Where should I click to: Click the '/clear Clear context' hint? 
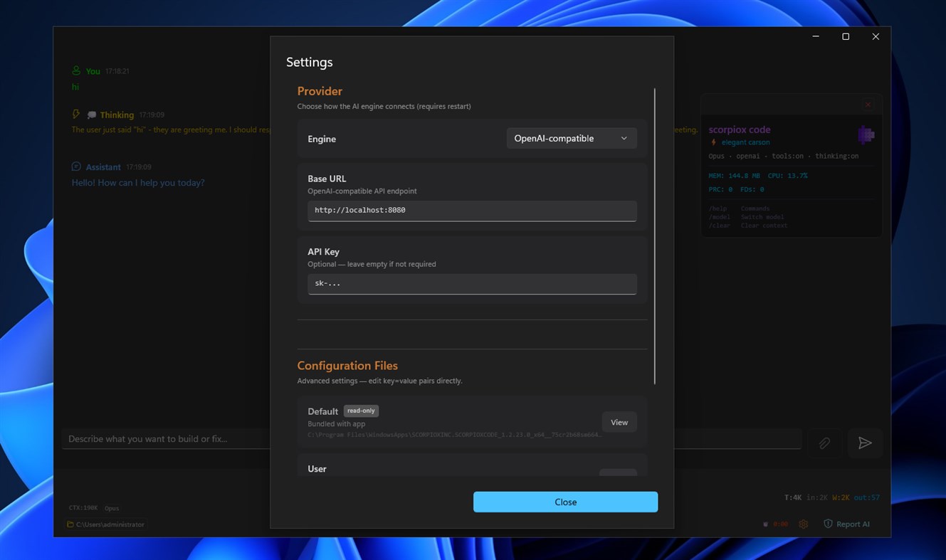(x=748, y=226)
